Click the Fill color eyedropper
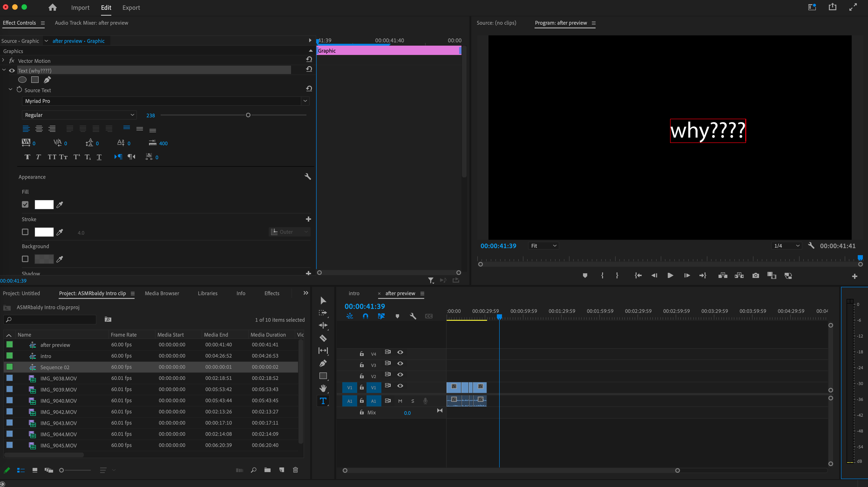 coord(60,204)
